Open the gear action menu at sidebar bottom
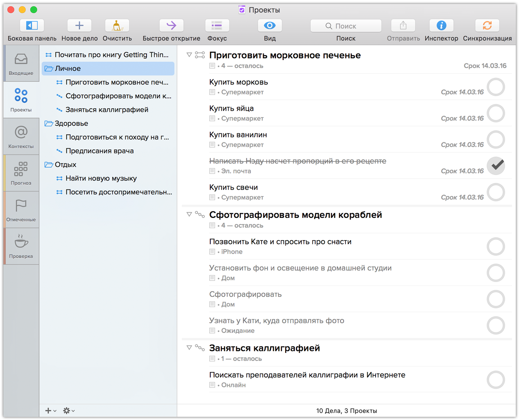Image resolution: width=519 pixels, height=420 pixels. pyautogui.click(x=69, y=410)
